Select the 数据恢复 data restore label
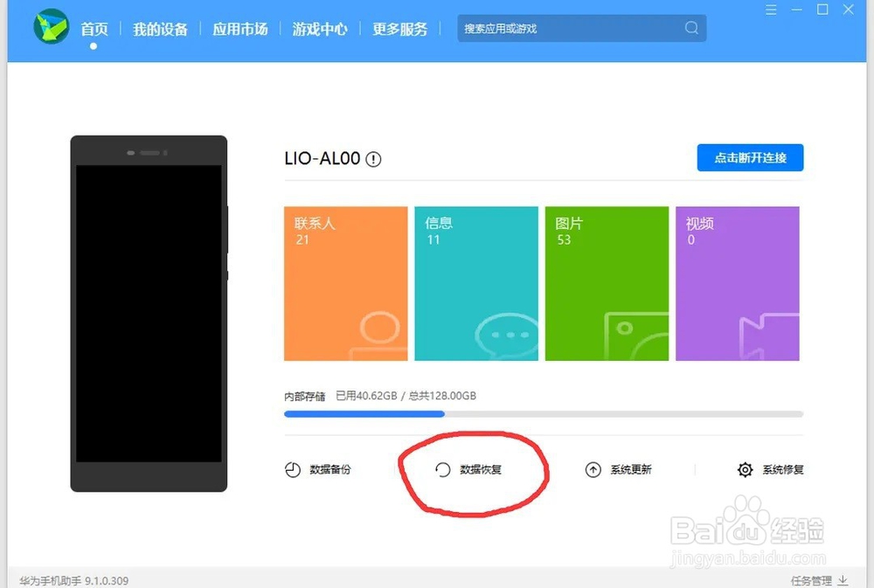This screenshot has width=874, height=588. pos(481,470)
